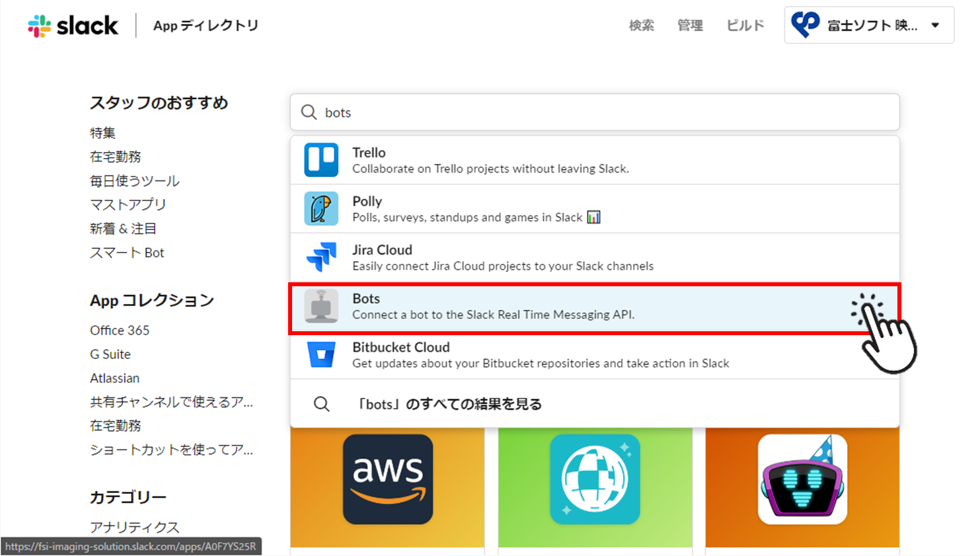Open the G Suite collection
The image size is (980, 556).
click(x=110, y=354)
